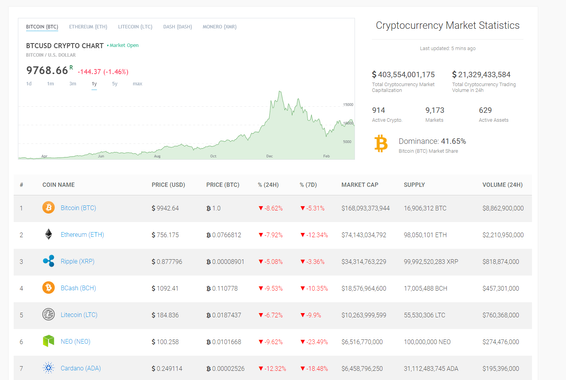Switch to the LITECOIN (LTC) chart tab

point(135,27)
